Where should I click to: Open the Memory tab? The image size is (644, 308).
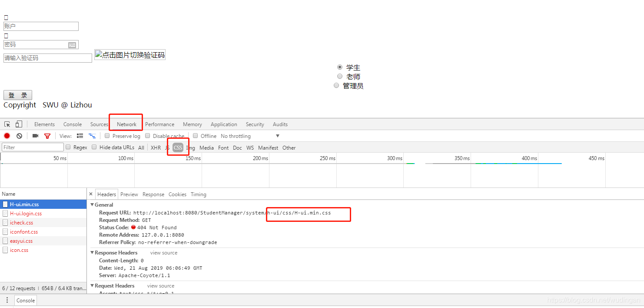point(193,124)
